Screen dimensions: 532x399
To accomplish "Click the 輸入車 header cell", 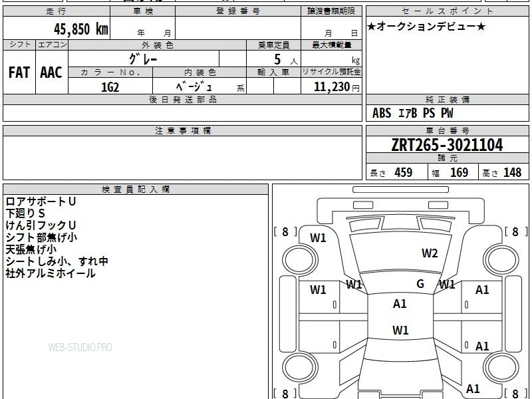I will 274,72.
